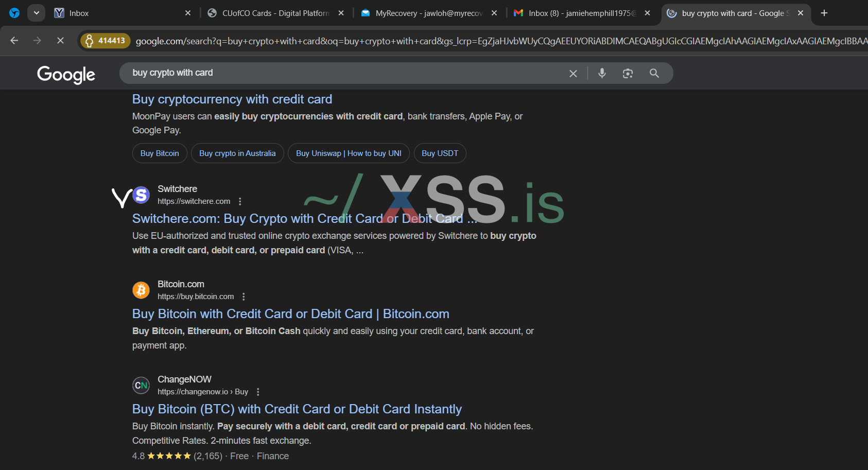Search by image with Google Lens
868x470 pixels.
pos(628,73)
